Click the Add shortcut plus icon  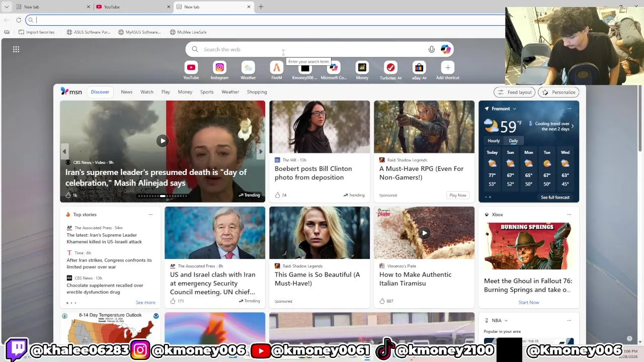point(448,67)
